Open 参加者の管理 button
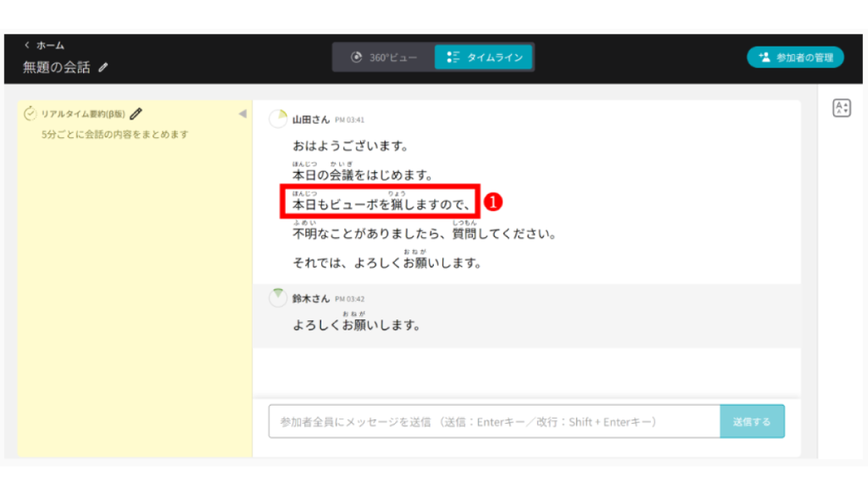 tap(795, 58)
